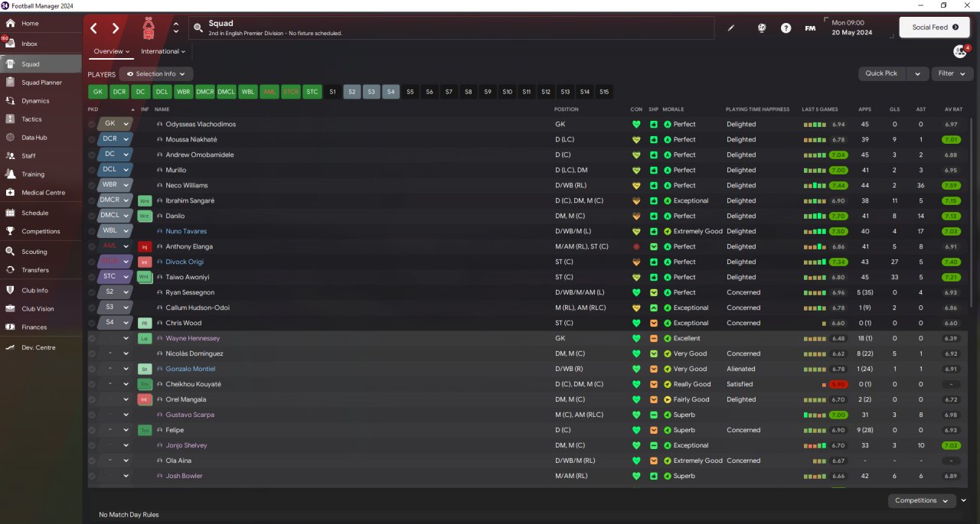The image size is (980, 524).
Task: Click Cheikhou Kouyaté red 5.90 rating
Action: (839, 384)
